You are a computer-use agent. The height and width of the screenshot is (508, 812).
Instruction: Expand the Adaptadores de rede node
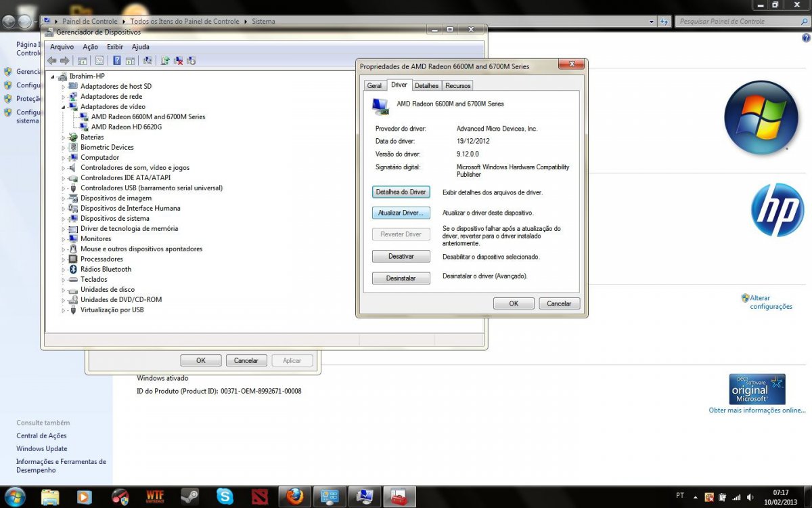point(64,96)
